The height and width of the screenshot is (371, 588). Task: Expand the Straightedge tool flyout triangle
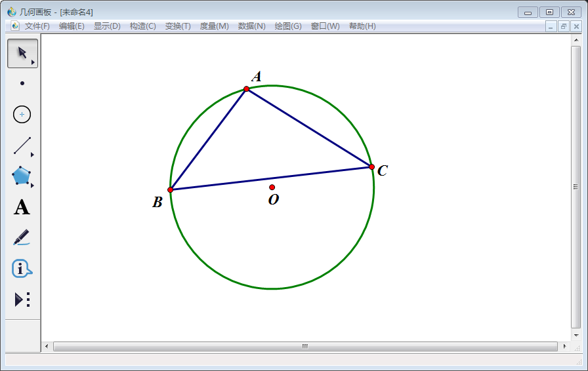pyautogui.click(x=32, y=155)
